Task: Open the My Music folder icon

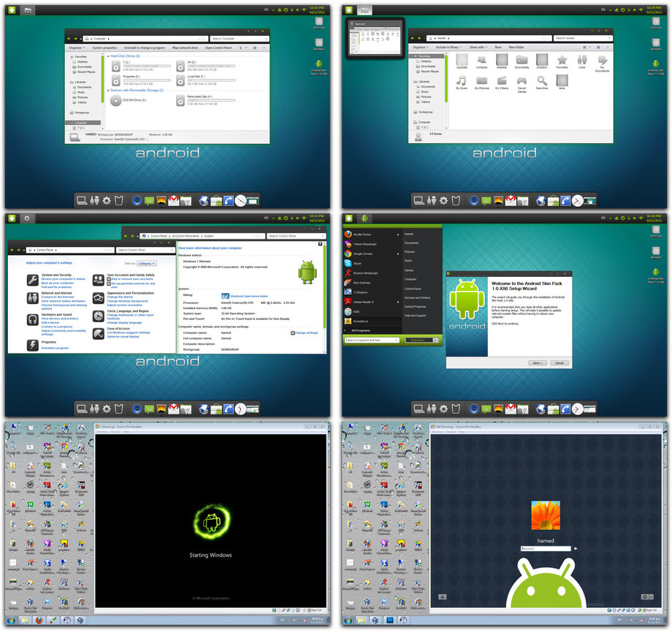Action: tap(462, 83)
